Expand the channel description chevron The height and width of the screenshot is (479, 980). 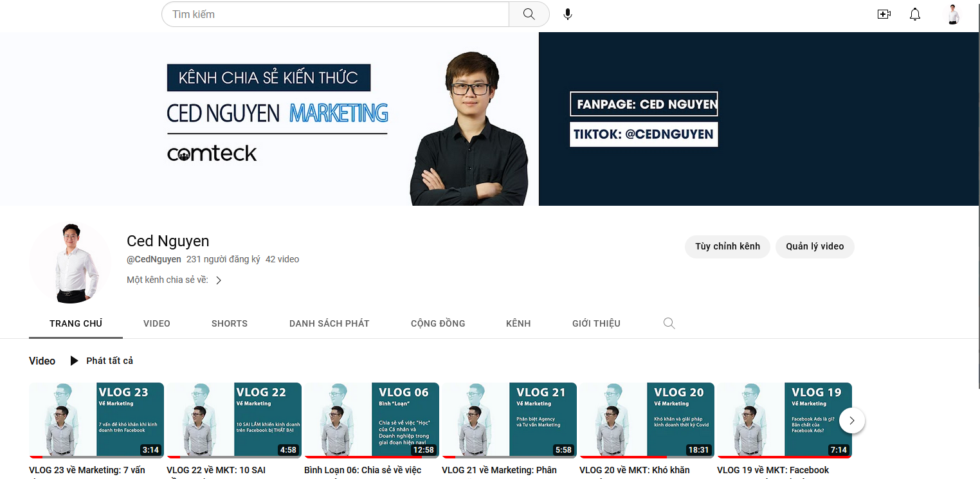tap(219, 280)
